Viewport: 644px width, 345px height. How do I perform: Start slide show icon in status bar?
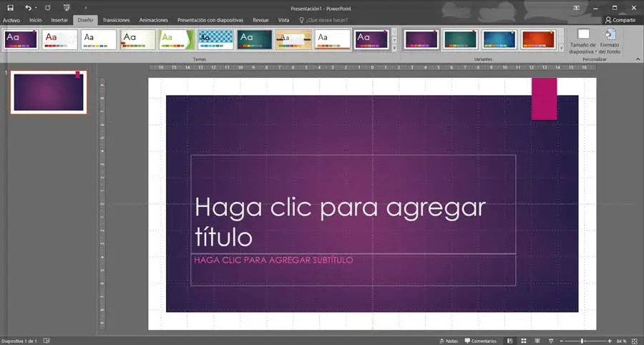551,341
